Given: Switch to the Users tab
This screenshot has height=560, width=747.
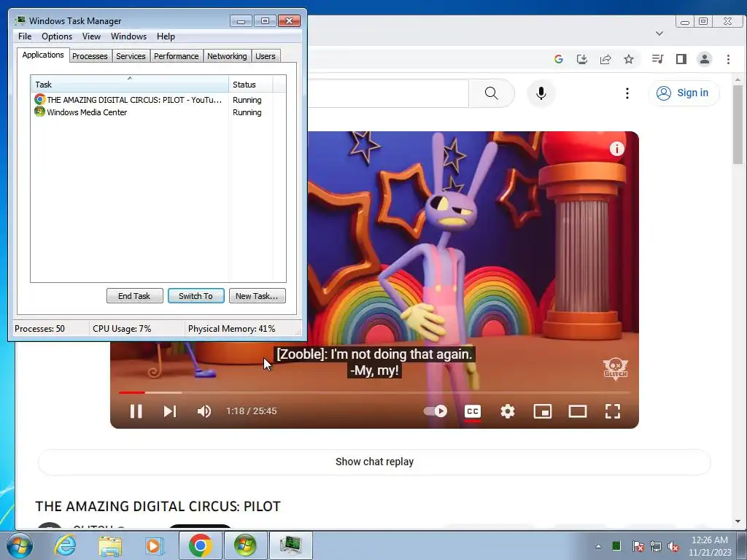Looking at the screenshot, I should pyautogui.click(x=266, y=56).
